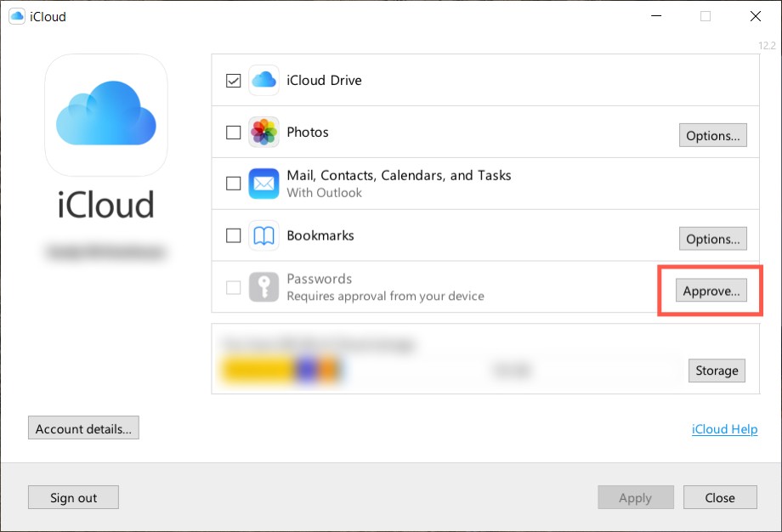Screen dimensions: 782x532
Task: Open the Storage button
Action: [x=717, y=371]
